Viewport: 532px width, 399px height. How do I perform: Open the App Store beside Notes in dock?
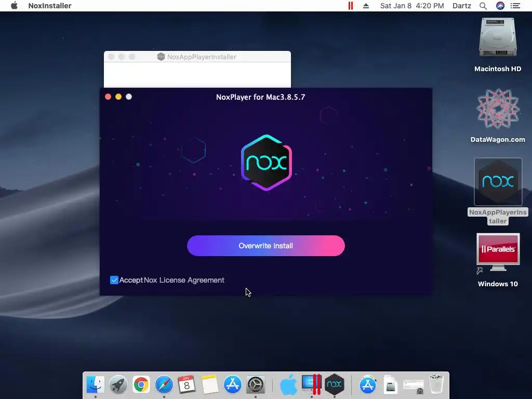232,385
